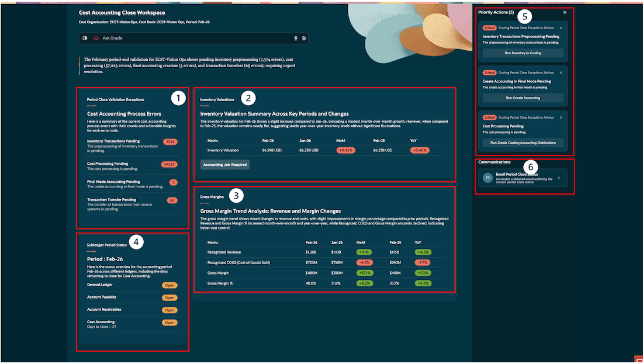The image size is (643, 364).
Task: Click the Cost Accounting Open status badge
Action: click(170, 323)
